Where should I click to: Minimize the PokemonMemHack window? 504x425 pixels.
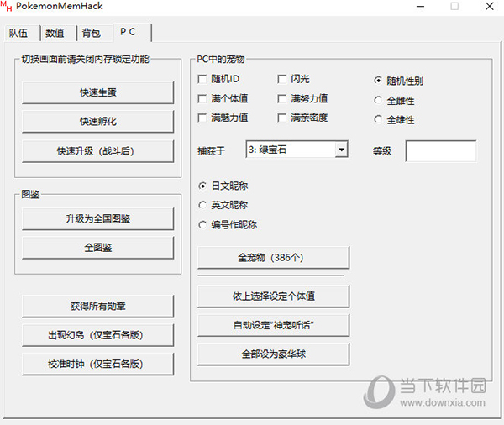tap(421, 7)
